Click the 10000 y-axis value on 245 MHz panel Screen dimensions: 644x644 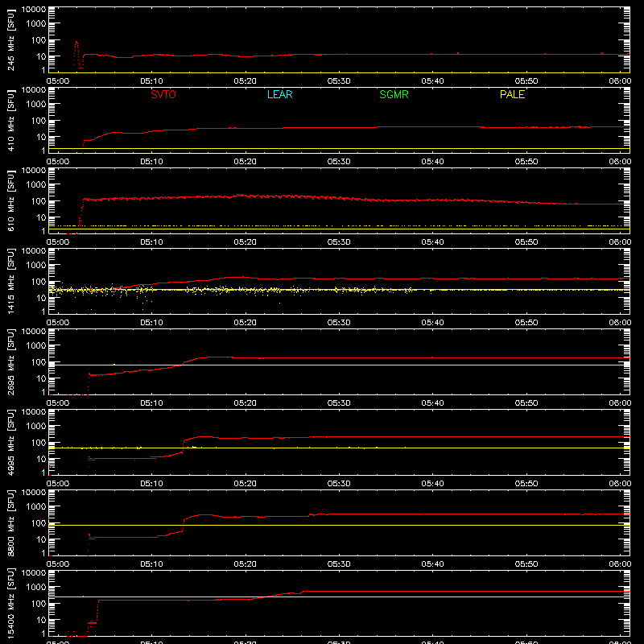pos(34,10)
